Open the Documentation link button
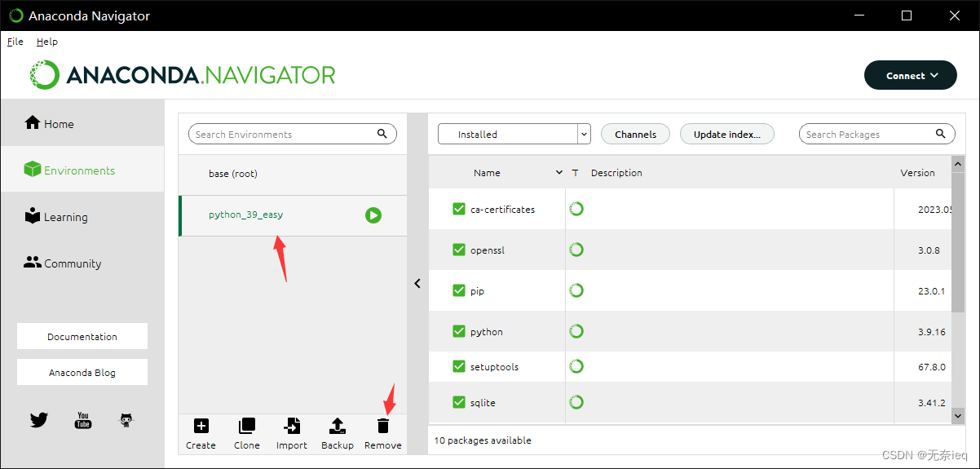This screenshot has width=980, height=469. (x=82, y=336)
